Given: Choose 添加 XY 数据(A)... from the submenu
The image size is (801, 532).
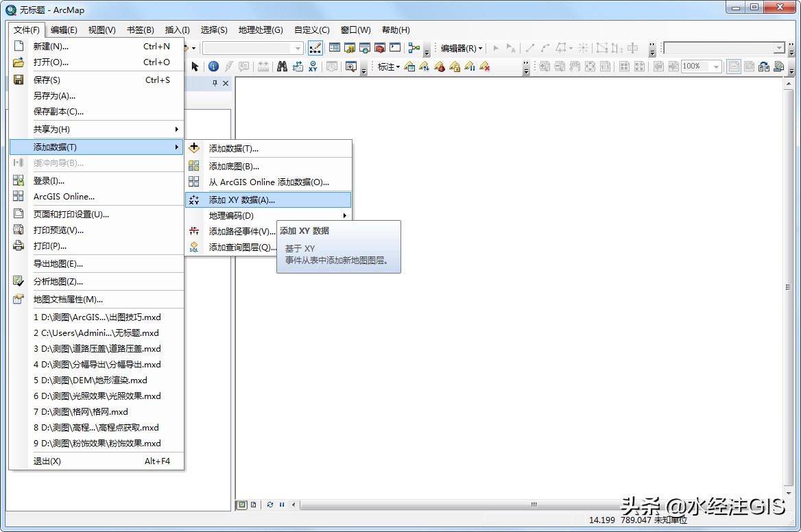Looking at the screenshot, I should (241, 199).
